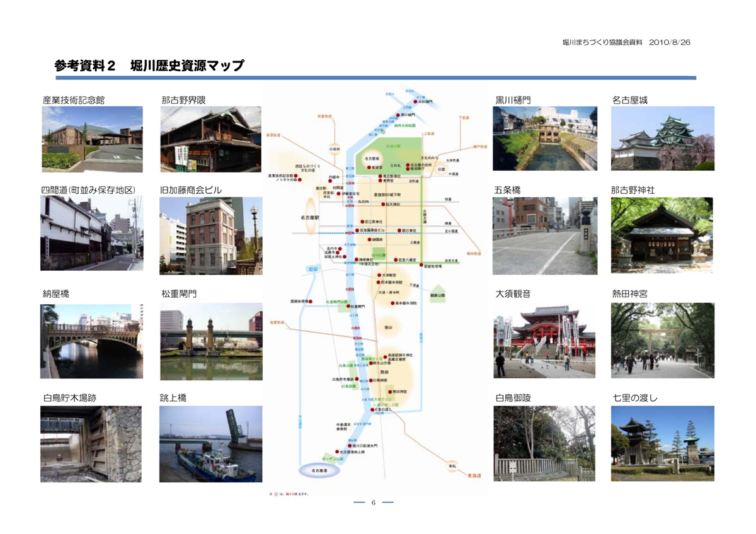Click the caption 白鳥御陵 above its photo
The width and height of the screenshot is (756, 534).
(513, 398)
